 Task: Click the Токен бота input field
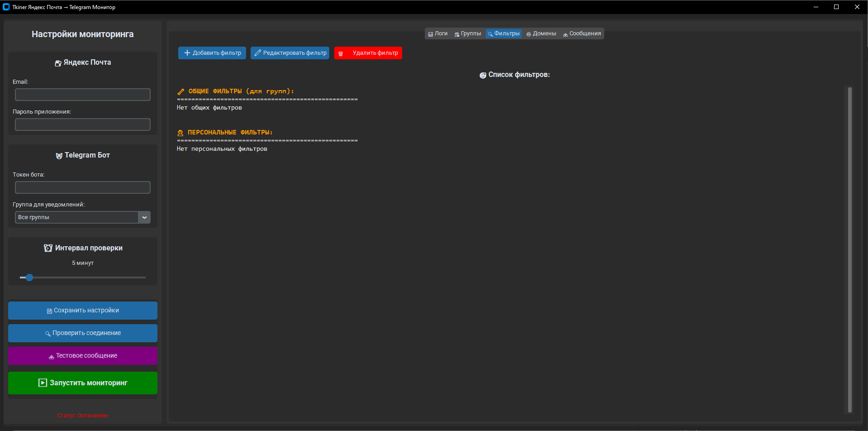(83, 187)
